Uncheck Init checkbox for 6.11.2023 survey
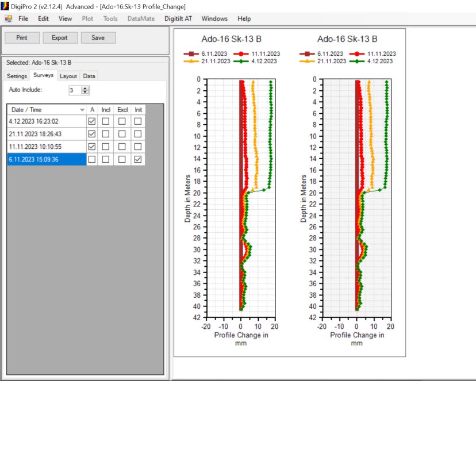The image size is (476, 476). (138, 159)
